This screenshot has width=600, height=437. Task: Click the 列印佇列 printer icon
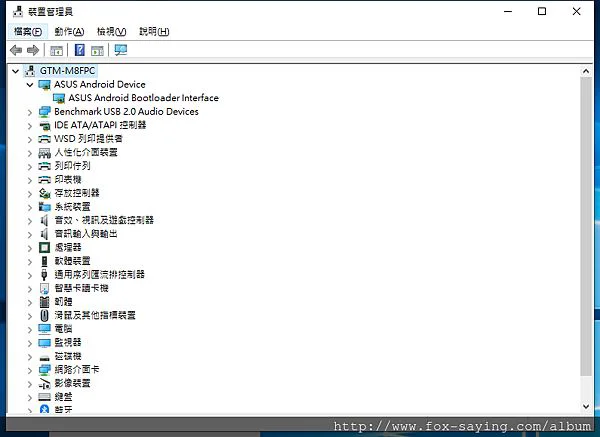pos(44,166)
